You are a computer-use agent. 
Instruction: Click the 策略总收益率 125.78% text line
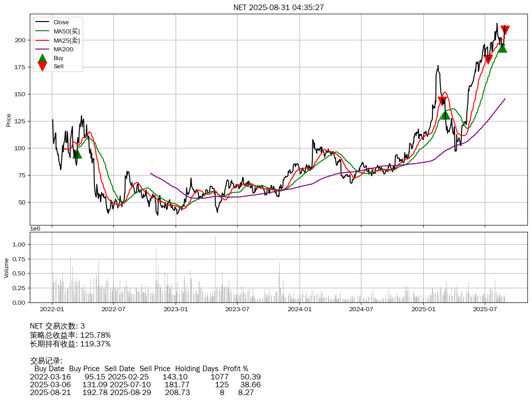tap(70, 335)
